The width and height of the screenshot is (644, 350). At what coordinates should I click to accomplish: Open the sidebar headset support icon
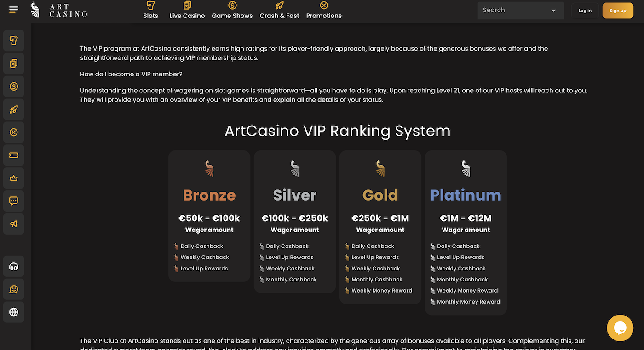point(14,266)
